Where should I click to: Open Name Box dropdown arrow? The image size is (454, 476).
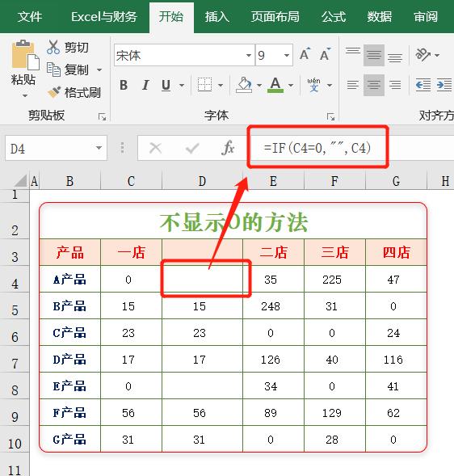[x=99, y=148]
